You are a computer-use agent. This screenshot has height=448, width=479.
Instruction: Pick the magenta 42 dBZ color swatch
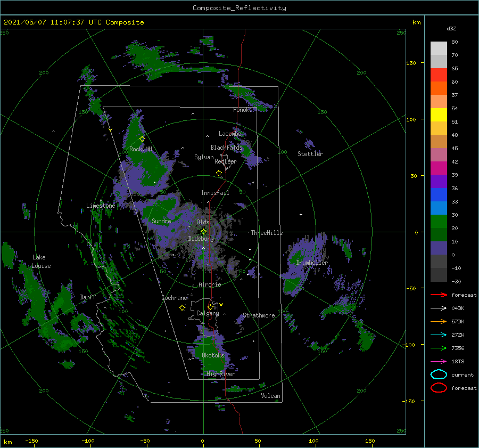click(x=439, y=168)
